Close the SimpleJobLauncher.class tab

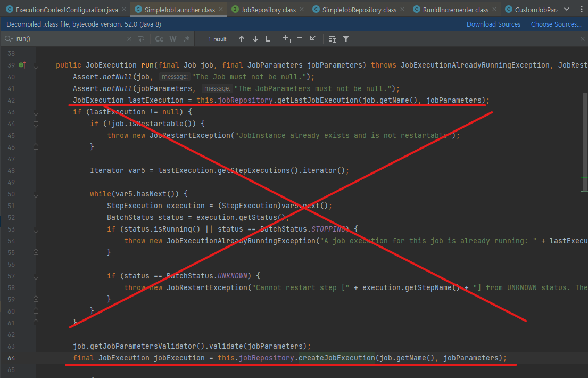(x=221, y=10)
